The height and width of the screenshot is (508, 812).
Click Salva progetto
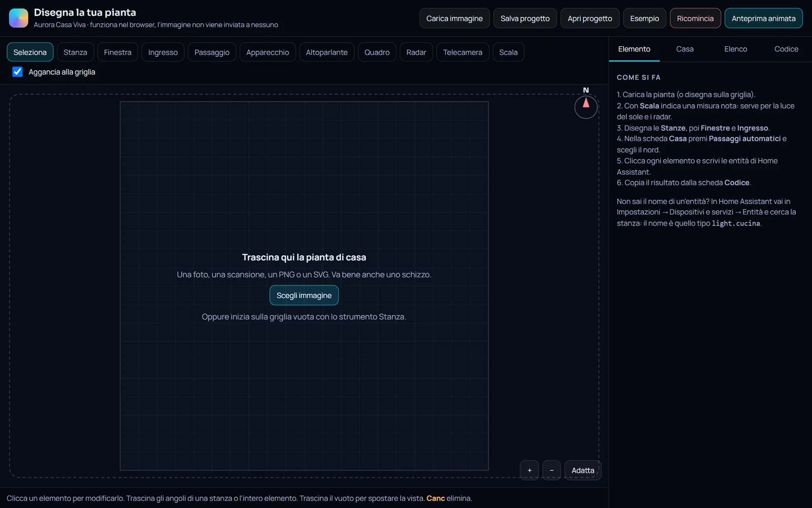[x=525, y=18]
